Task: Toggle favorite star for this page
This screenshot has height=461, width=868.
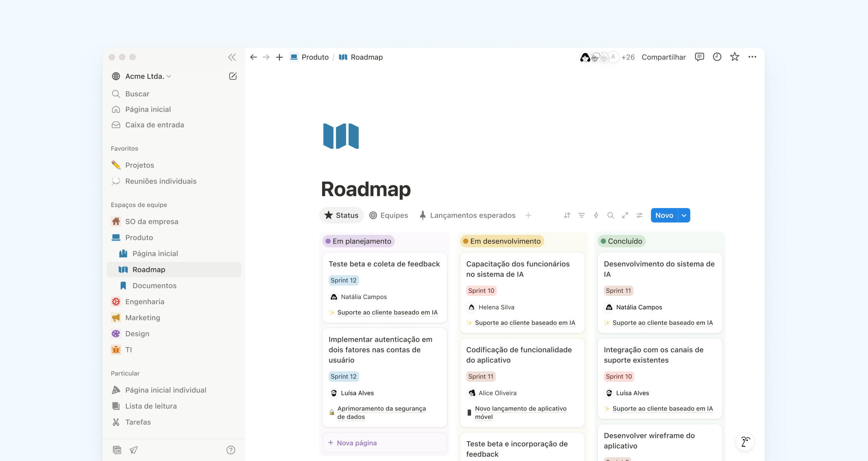Action: tap(735, 57)
